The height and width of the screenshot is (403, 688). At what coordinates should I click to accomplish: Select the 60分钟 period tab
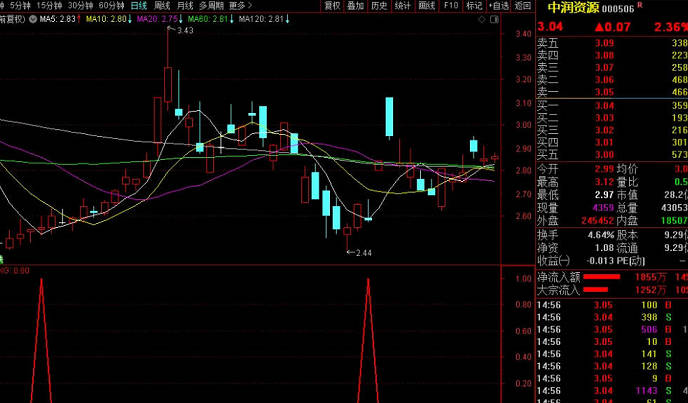[111, 6]
